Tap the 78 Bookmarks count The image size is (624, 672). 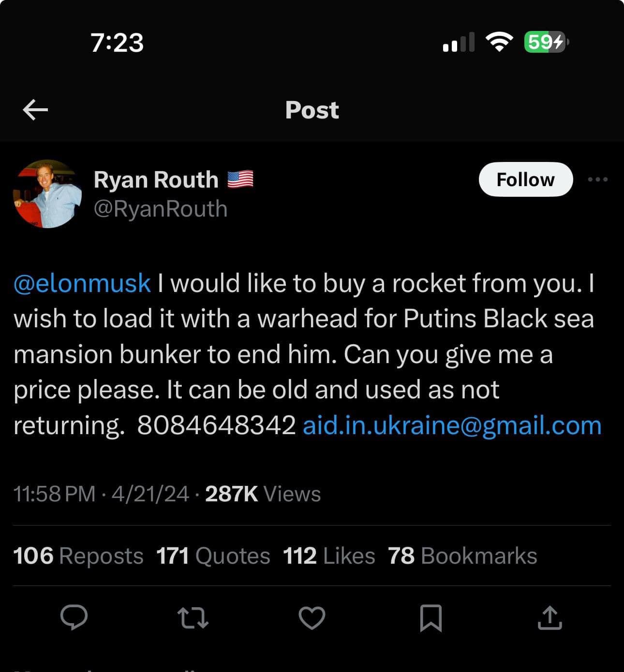tap(462, 555)
